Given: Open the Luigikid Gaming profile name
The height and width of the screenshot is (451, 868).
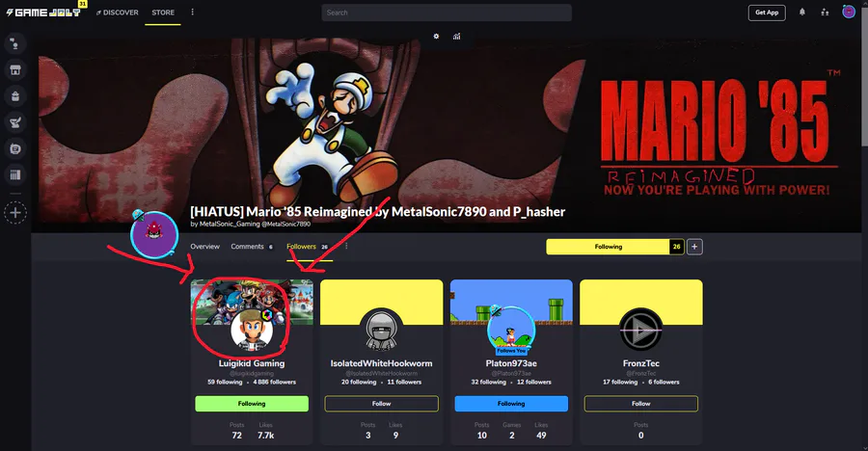Looking at the screenshot, I should click(x=252, y=363).
